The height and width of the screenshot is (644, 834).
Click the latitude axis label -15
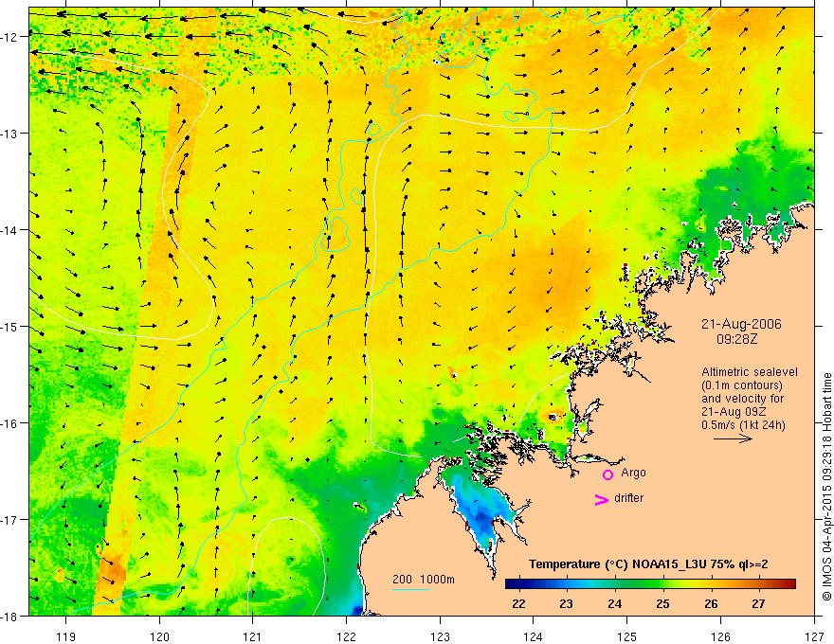(x=9, y=327)
